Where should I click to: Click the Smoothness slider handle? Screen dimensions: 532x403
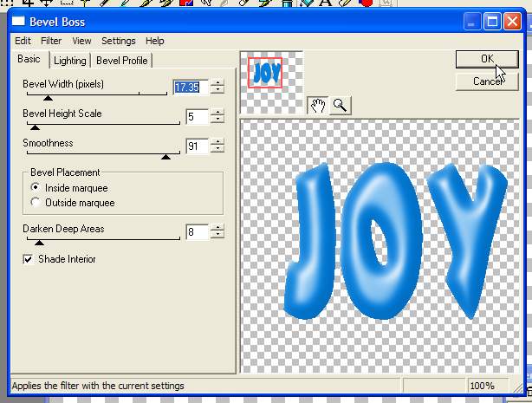click(165, 157)
